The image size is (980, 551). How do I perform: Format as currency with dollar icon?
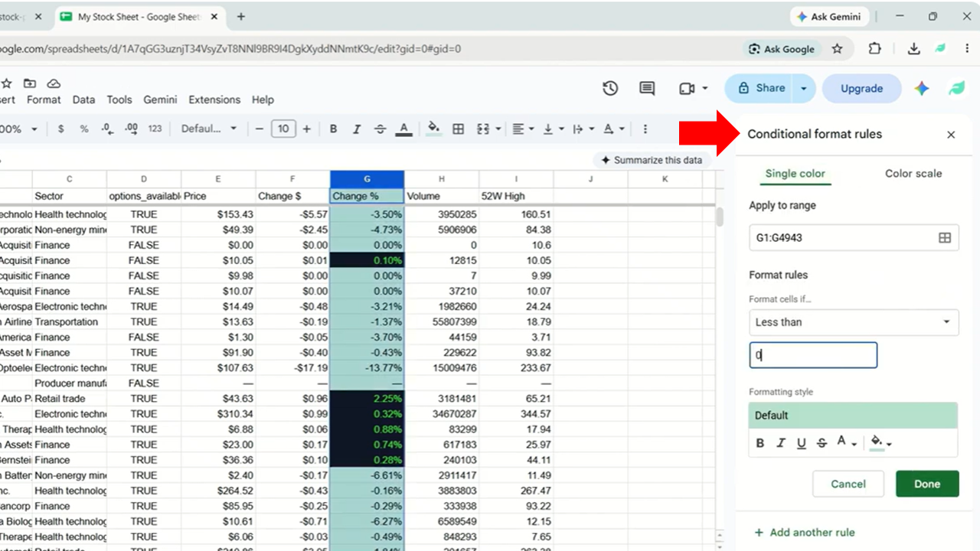61,129
